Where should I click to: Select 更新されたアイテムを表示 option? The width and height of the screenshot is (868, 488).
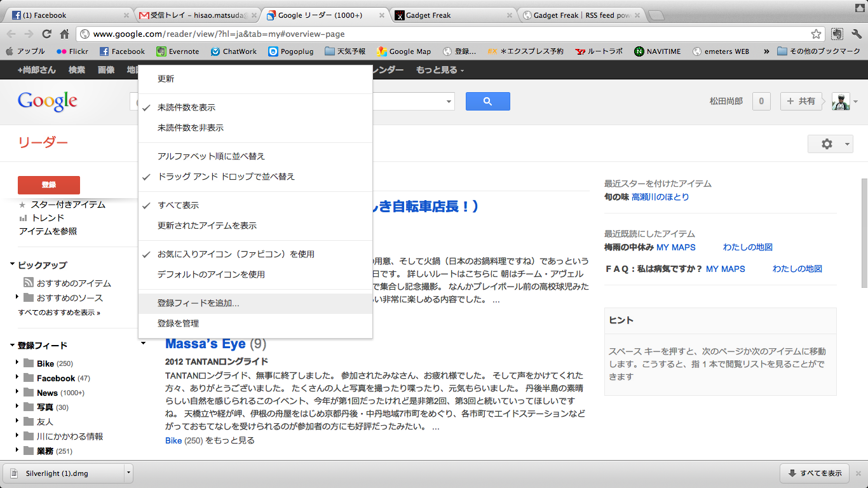255,226
